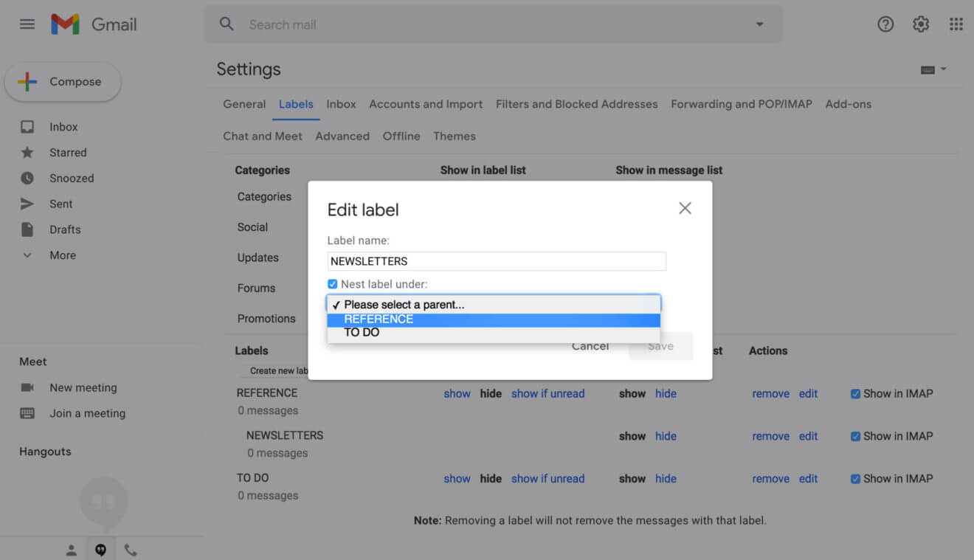
Task: Select REFERENCE as the parent label
Action: (x=379, y=319)
